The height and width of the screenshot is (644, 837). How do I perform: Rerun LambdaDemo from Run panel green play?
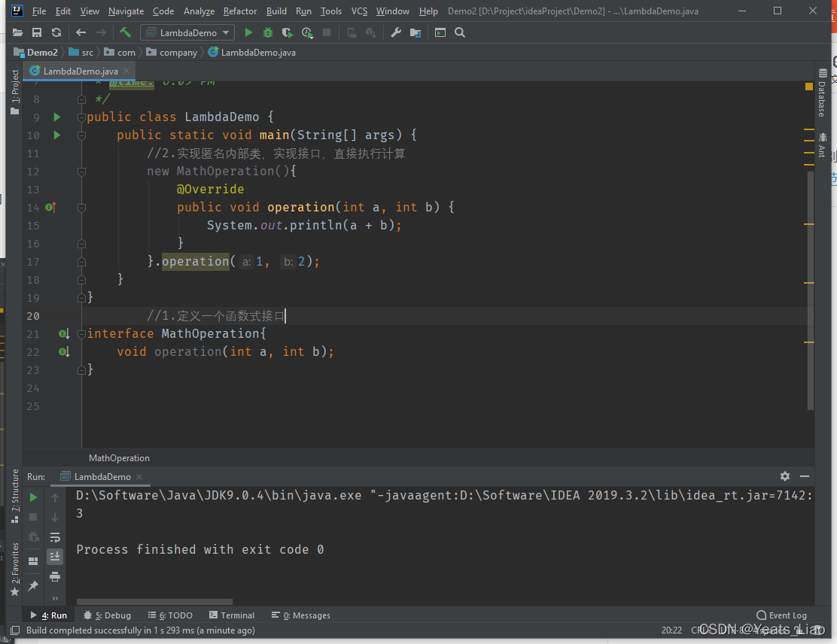[33, 497]
